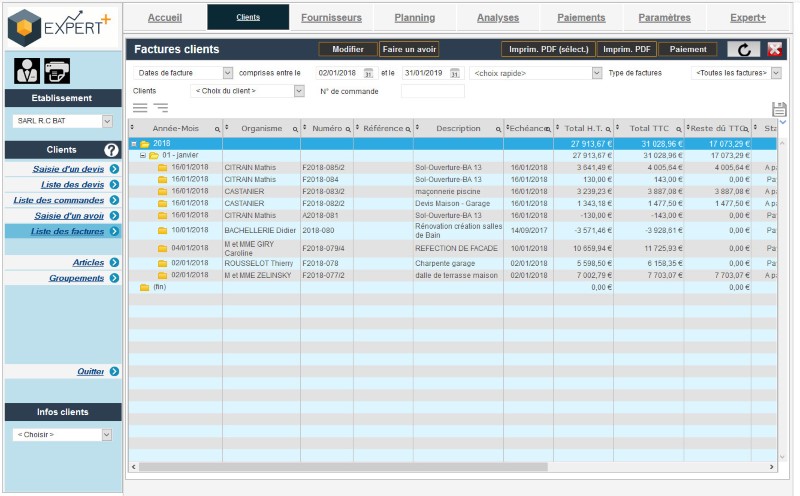The height and width of the screenshot is (496, 800).
Task: Switch to the Paiements tab
Action: click(581, 17)
